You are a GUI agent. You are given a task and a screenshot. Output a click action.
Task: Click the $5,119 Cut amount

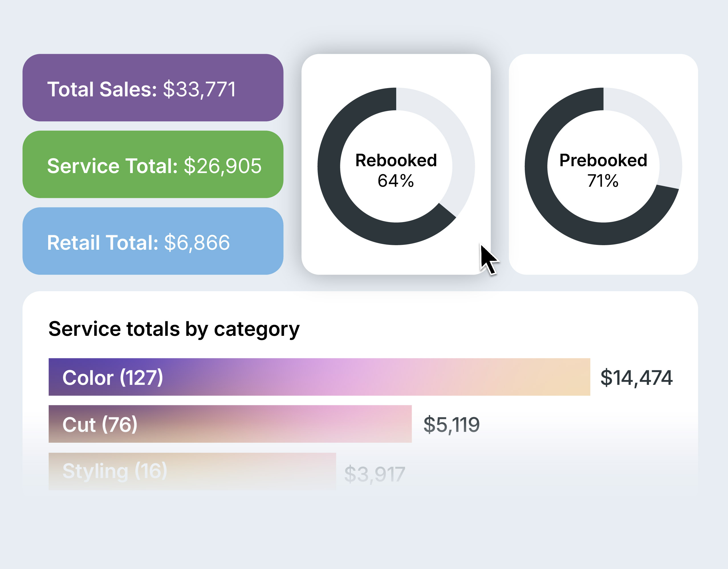click(x=451, y=425)
